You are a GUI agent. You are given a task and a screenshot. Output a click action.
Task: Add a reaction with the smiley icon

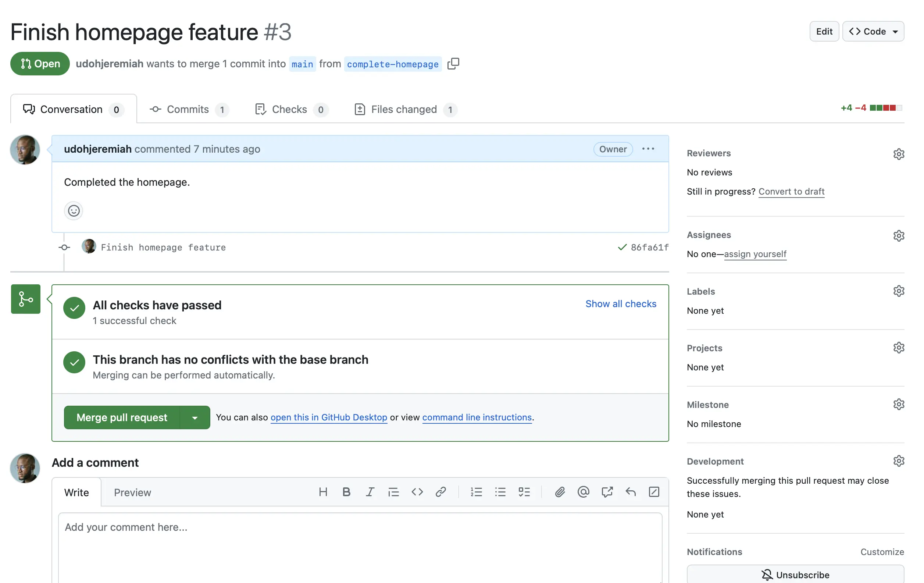tap(73, 211)
